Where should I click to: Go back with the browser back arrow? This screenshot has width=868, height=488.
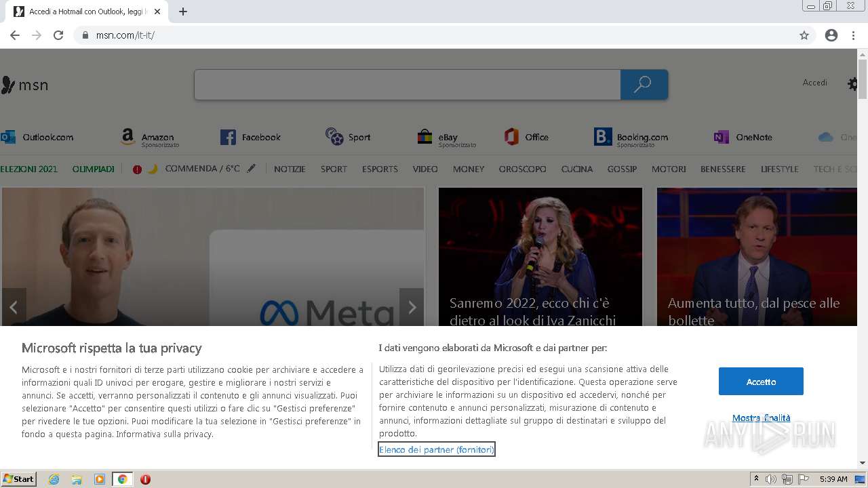[x=15, y=35]
